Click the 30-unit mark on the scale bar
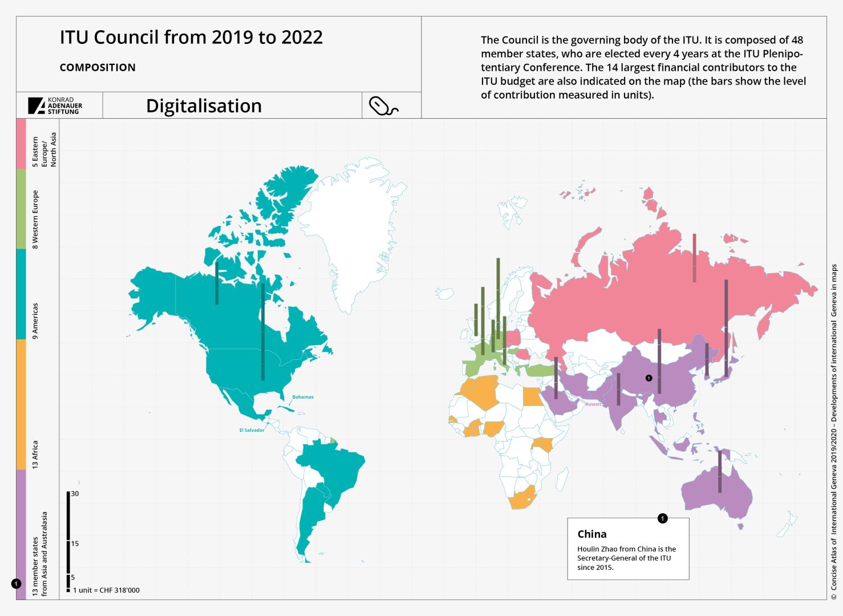 68,494
